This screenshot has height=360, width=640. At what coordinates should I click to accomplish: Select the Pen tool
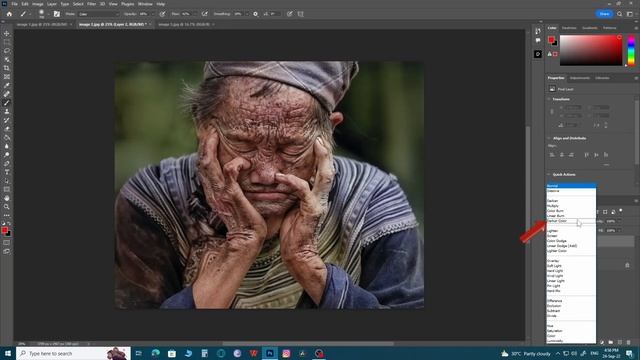point(7,164)
